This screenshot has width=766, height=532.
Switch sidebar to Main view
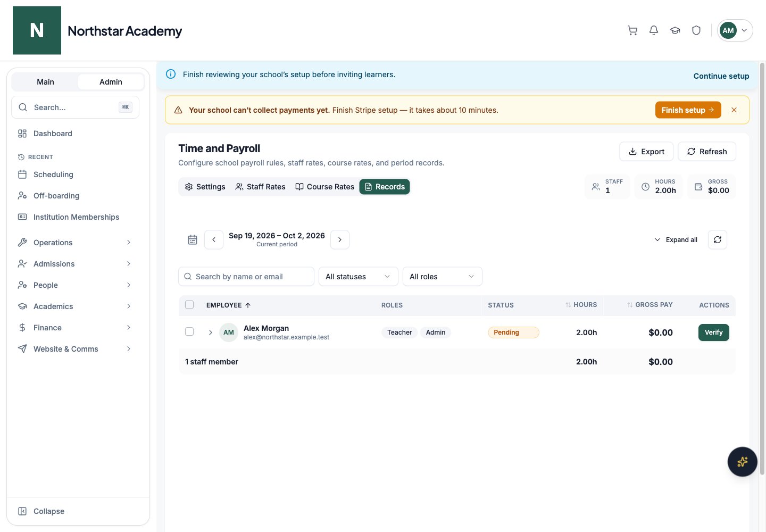(45, 82)
